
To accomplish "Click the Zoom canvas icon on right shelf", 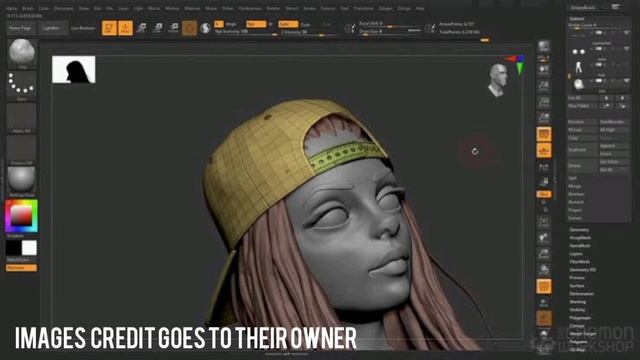I will point(544,86).
